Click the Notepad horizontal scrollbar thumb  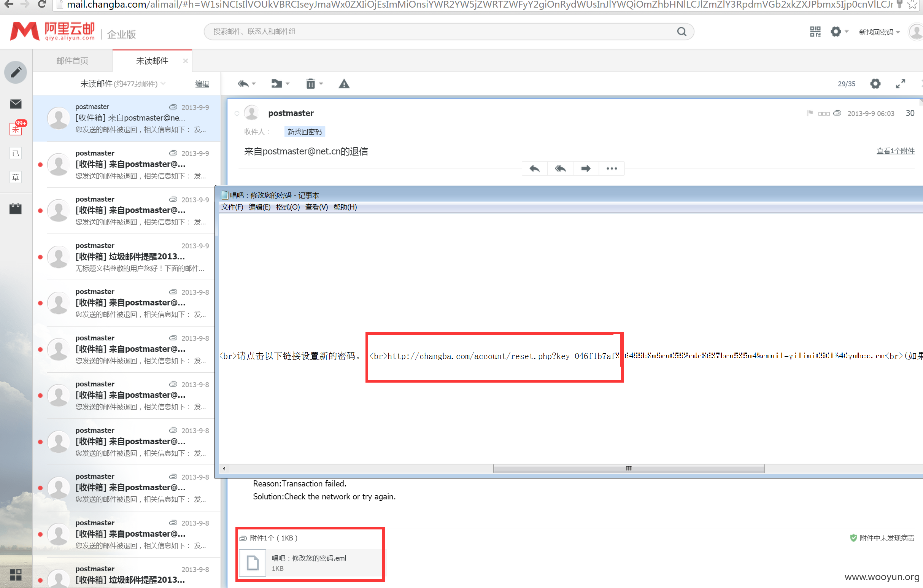629,469
